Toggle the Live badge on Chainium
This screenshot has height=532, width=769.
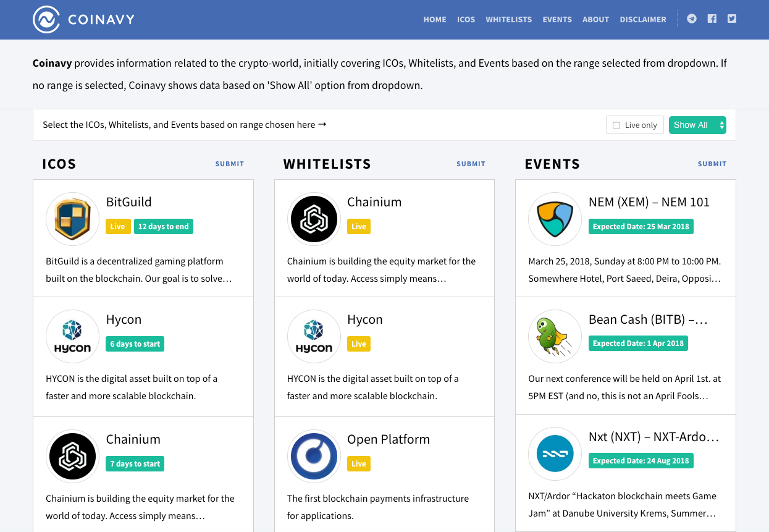click(358, 226)
